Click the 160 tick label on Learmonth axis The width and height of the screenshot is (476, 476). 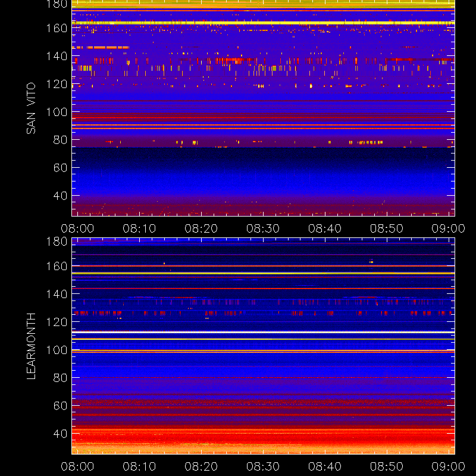click(x=57, y=266)
